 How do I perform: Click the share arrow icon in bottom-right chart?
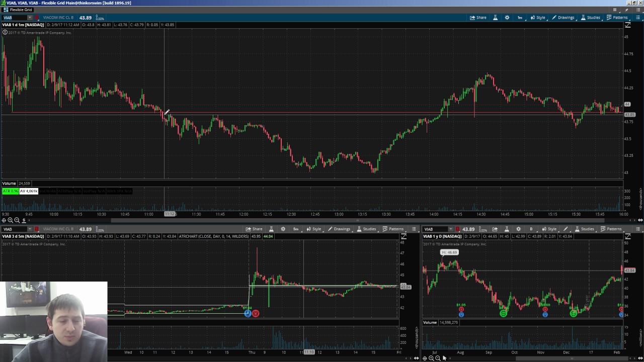pos(495,229)
